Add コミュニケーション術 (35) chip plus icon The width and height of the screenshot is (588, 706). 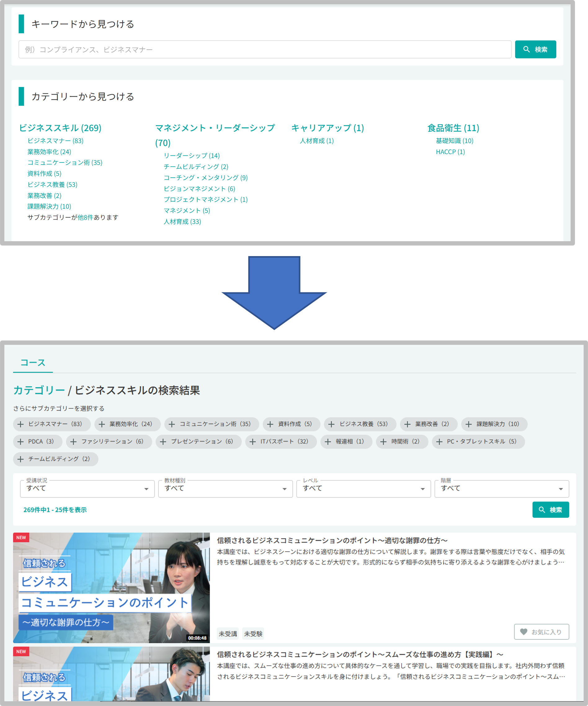pos(172,424)
